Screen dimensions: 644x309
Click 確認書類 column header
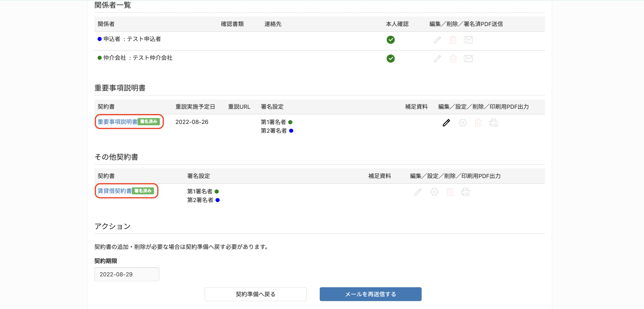click(x=232, y=24)
